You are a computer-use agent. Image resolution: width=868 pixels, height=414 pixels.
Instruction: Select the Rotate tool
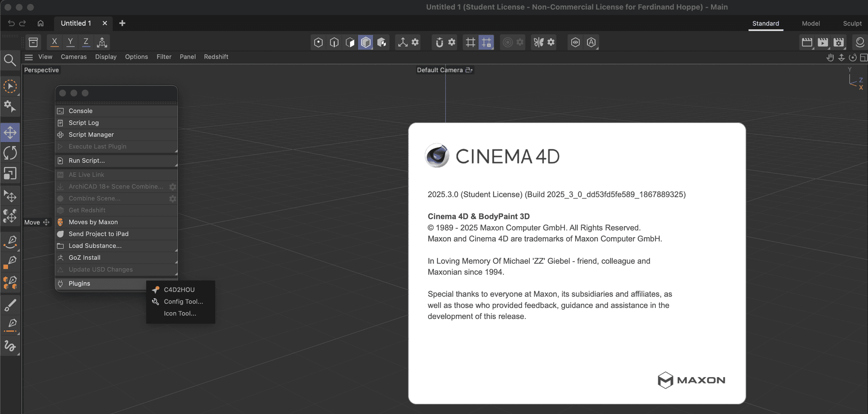coord(10,153)
